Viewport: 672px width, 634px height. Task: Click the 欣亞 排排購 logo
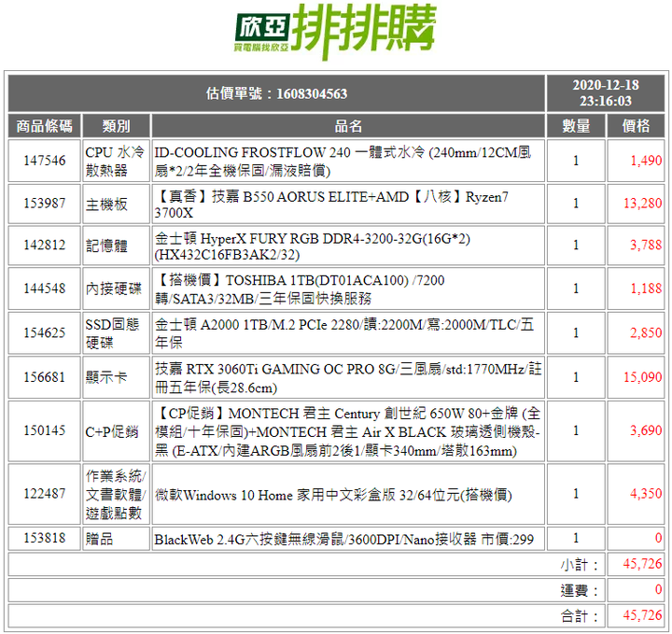335,31
